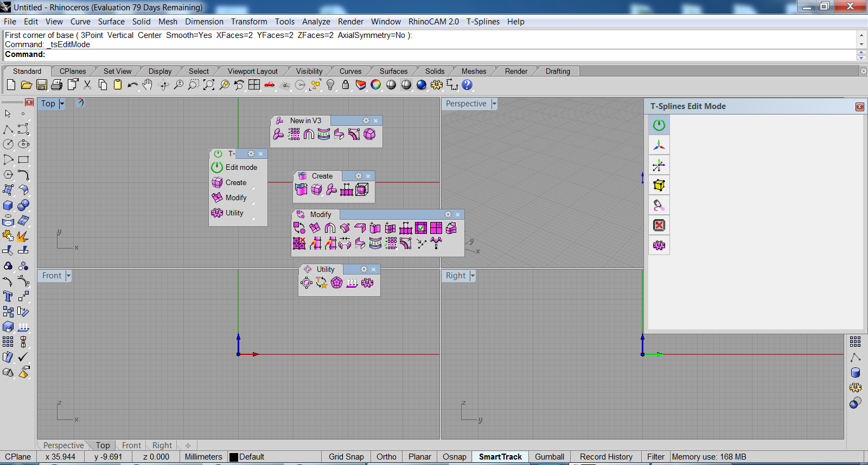The image size is (868, 465).
Task: Click the pink sphere icon in New in V3
Action: (369, 135)
